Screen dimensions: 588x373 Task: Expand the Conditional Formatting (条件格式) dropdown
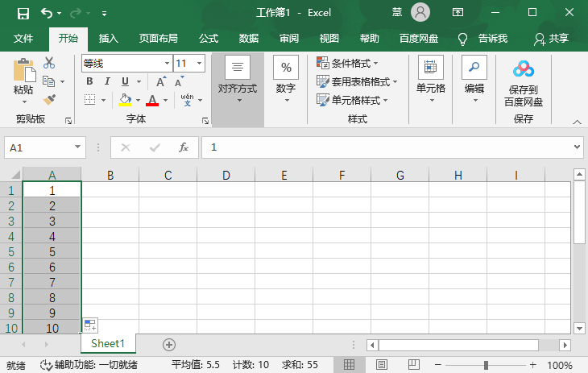[x=348, y=63]
